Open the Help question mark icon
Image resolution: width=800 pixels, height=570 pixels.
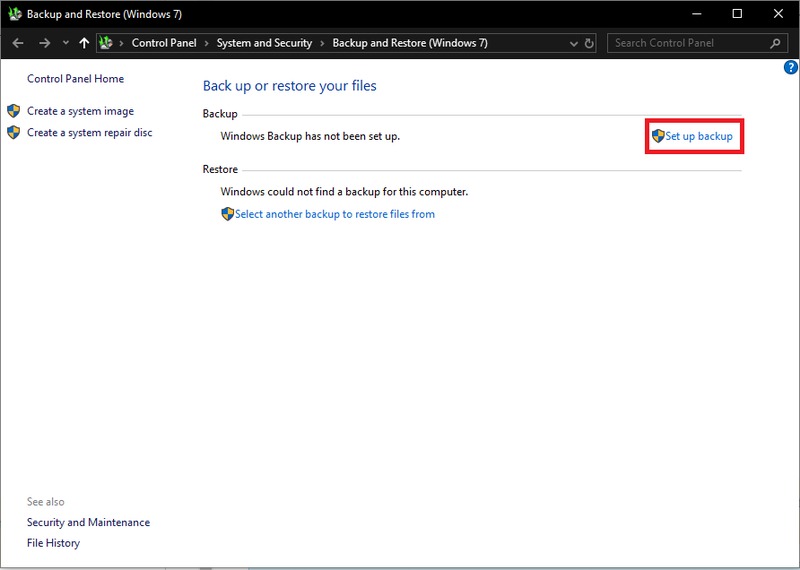tap(790, 68)
